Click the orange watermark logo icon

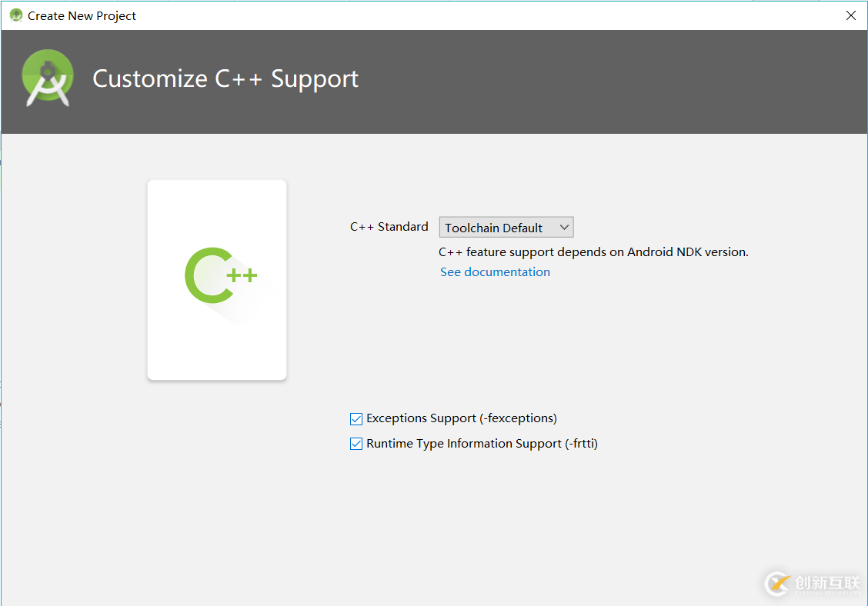777,584
